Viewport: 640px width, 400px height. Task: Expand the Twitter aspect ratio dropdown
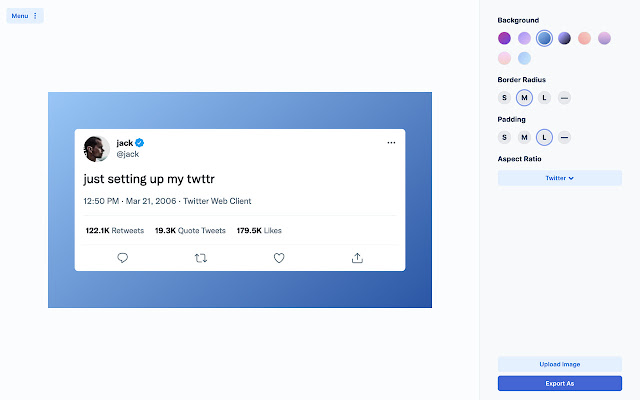(x=560, y=178)
